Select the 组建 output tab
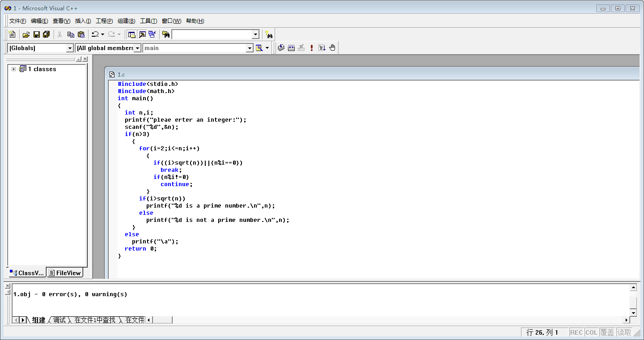Image resolution: width=644 pixels, height=340 pixels. (x=38, y=320)
